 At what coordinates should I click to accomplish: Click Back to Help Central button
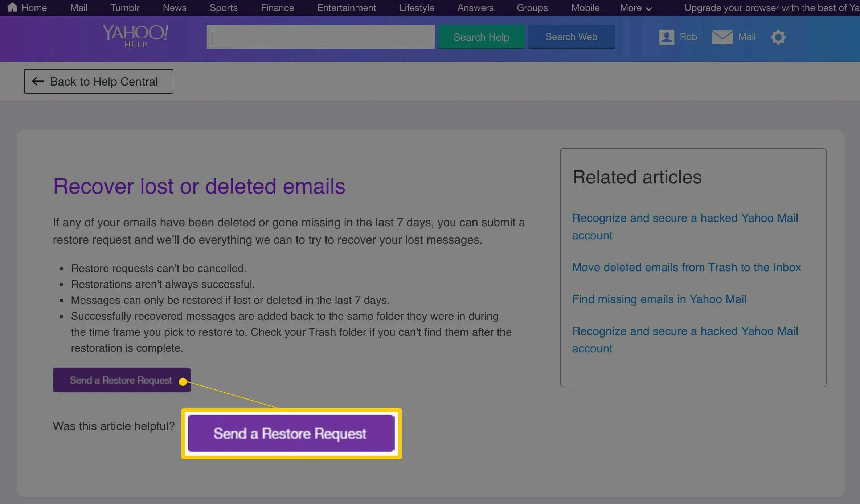pos(99,81)
